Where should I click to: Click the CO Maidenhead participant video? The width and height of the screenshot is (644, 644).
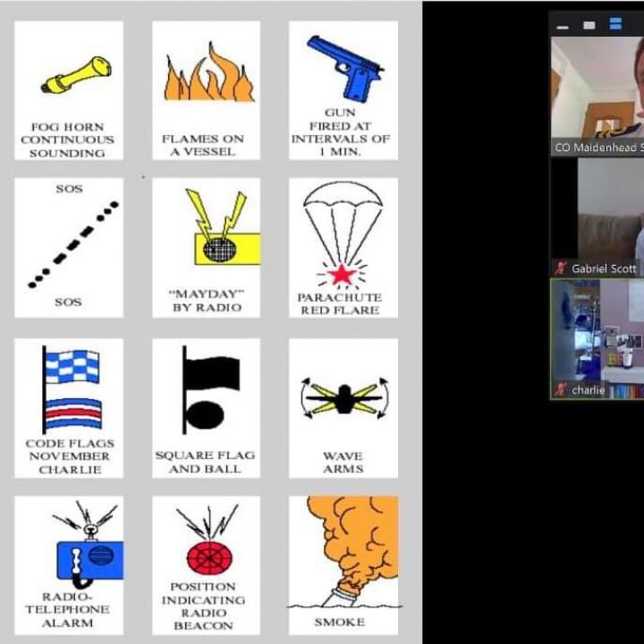point(597,89)
